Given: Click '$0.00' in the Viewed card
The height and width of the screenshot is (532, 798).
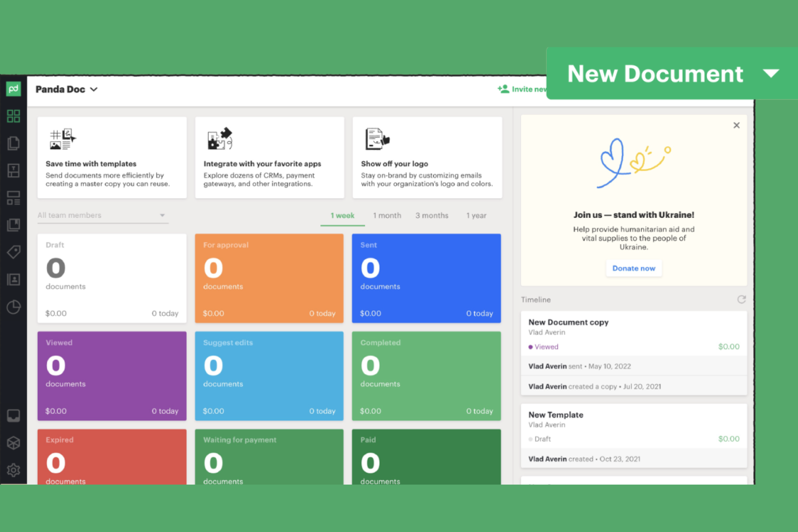Looking at the screenshot, I should pos(56,411).
